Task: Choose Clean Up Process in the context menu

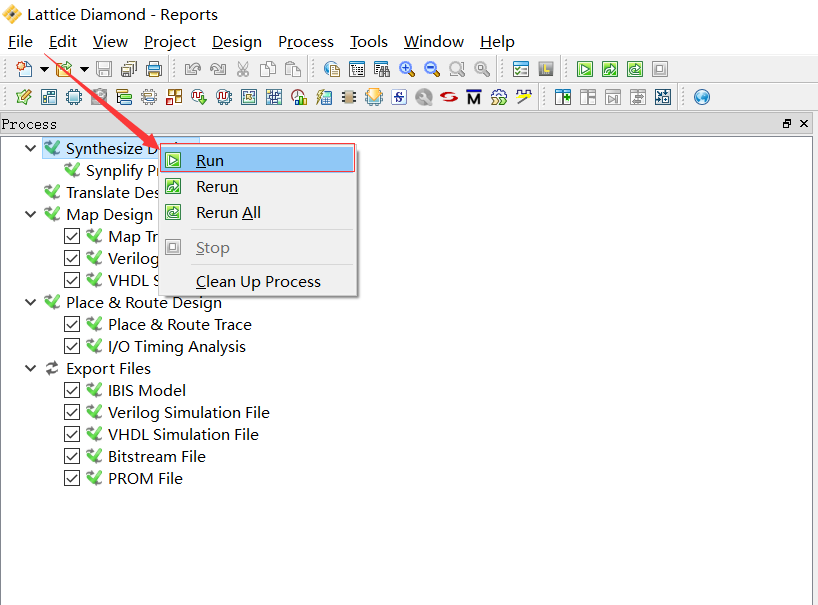Action: pos(258,282)
